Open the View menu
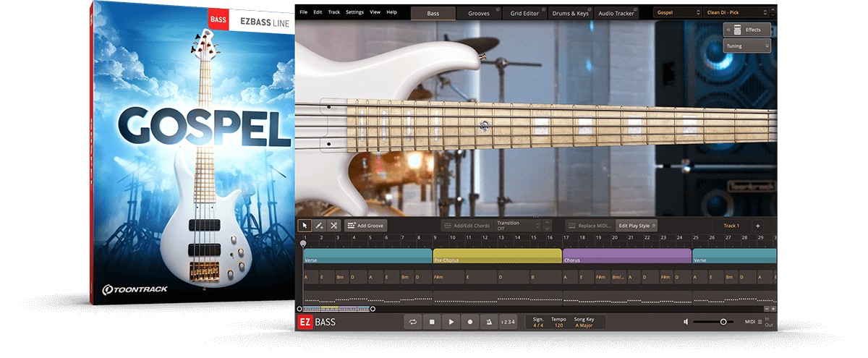 click(375, 12)
